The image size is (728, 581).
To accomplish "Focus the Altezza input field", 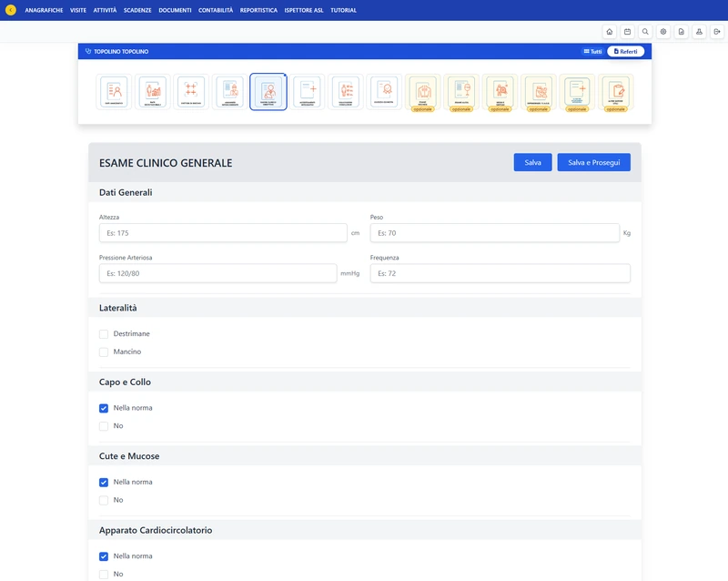I will 223,233.
